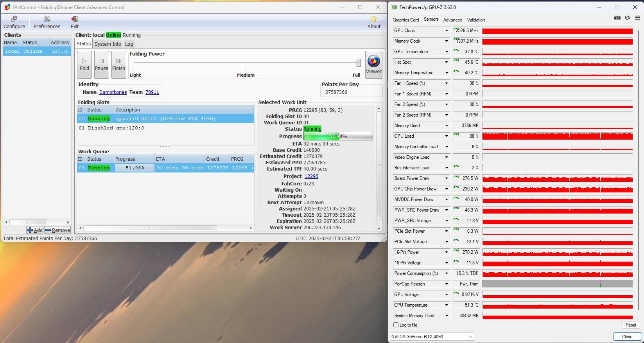
Task: Click the Clients list right scroll arrow
Action: [68, 222]
